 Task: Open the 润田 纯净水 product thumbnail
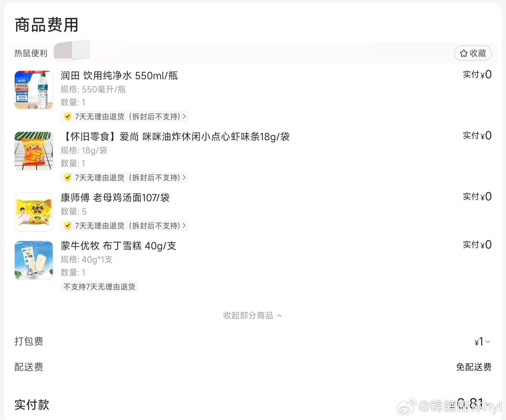coord(34,90)
